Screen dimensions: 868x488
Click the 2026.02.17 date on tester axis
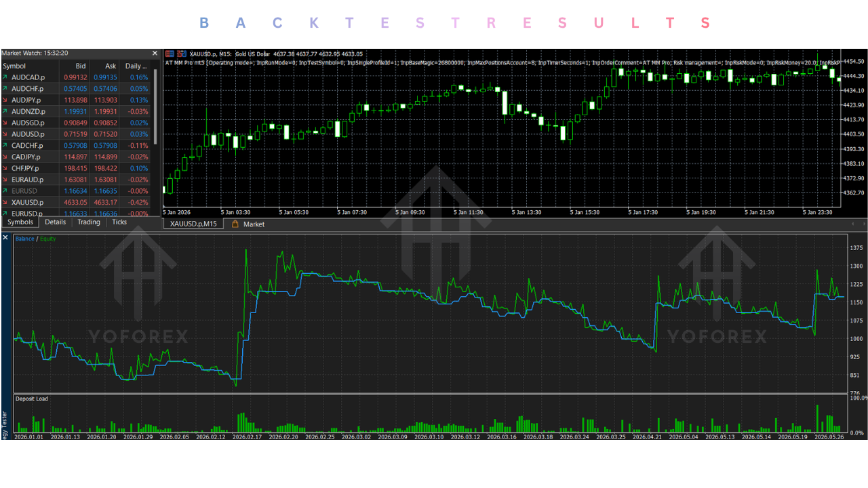coord(246,436)
